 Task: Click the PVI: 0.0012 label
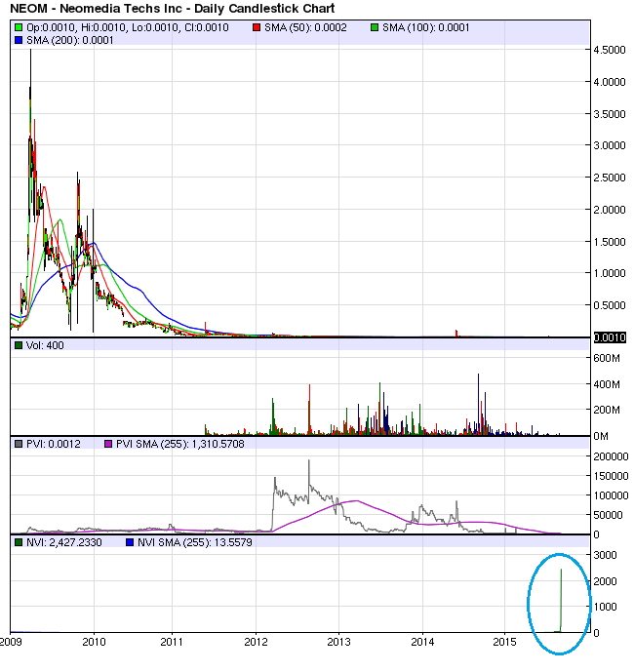[x=54, y=444]
